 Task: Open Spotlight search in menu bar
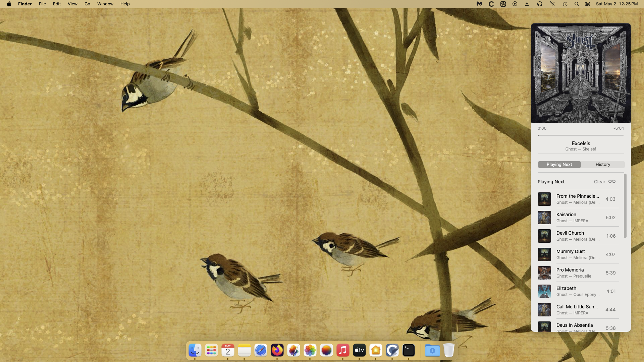click(x=577, y=4)
